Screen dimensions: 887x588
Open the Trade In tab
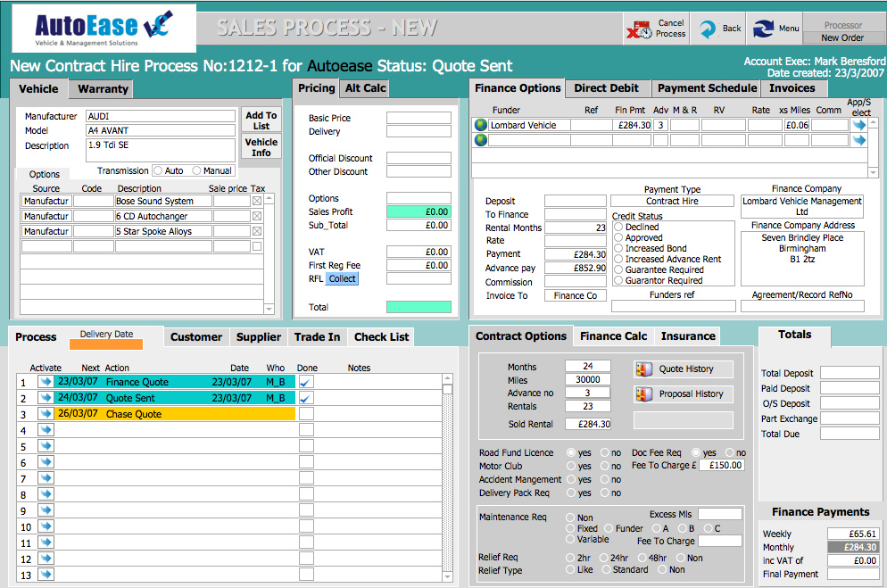click(x=317, y=337)
